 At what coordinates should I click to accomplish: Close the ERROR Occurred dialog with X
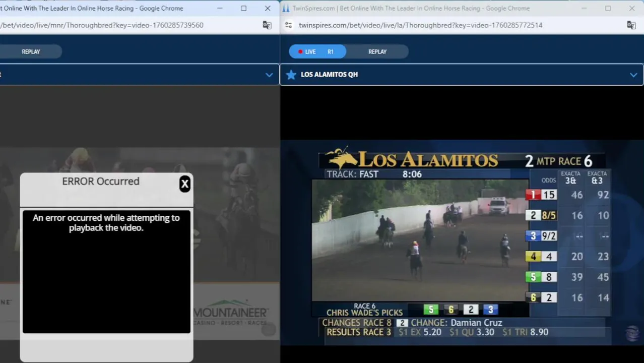coord(185,184)
